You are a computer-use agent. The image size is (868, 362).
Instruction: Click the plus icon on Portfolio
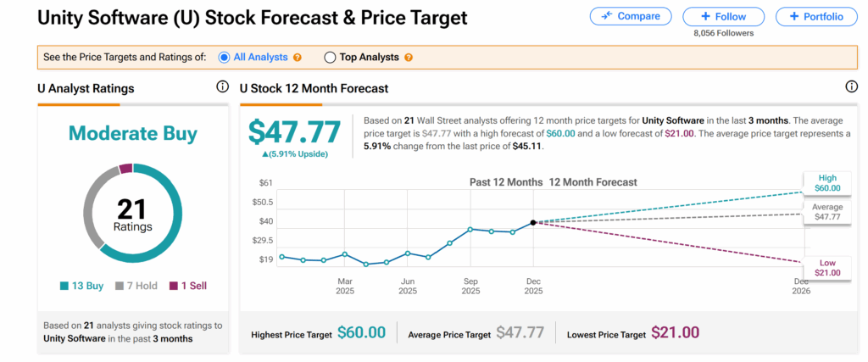pyautogui.click(x=793, y=16)
